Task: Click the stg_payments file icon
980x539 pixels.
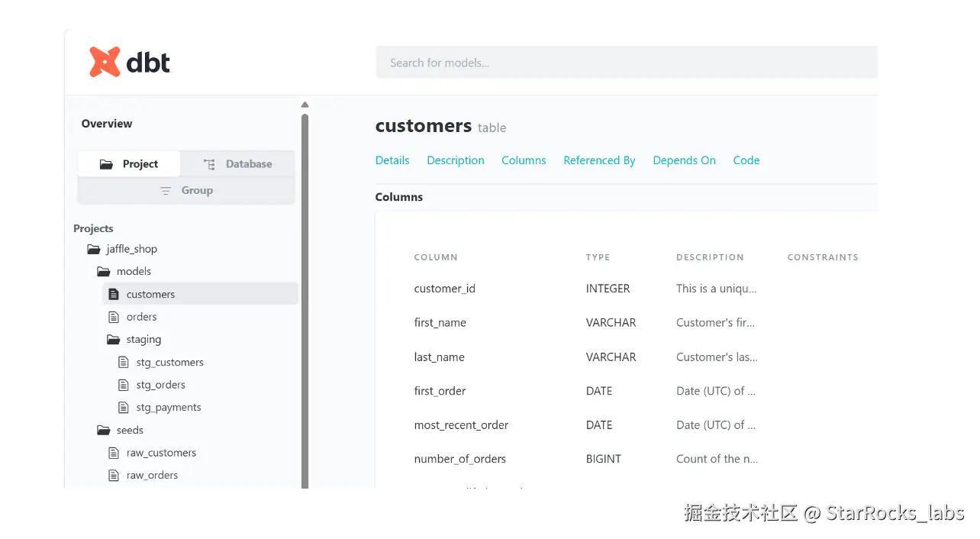Action: [x=124, y=408]
